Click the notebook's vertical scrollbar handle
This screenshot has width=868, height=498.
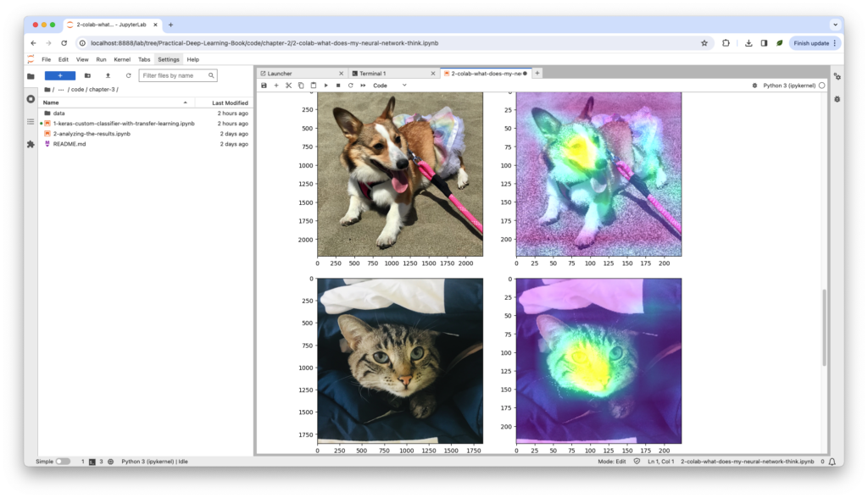(824, 327)
